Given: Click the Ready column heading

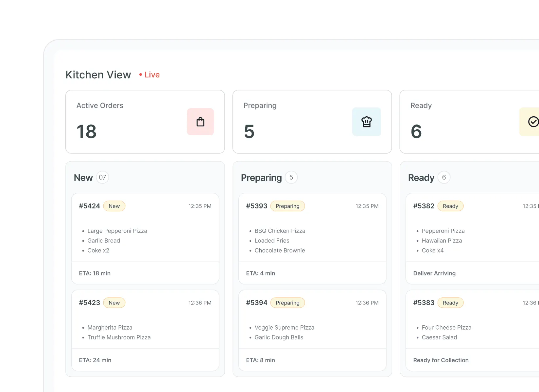Looking at the screenshot, I should click(421, 178).
